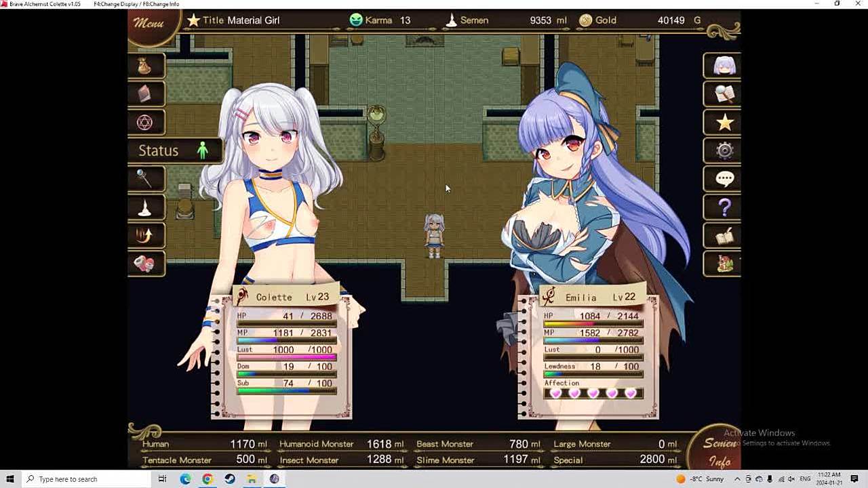Open Steam from the taskbar
Screen dimensions: 868x488
click(230, 479)
